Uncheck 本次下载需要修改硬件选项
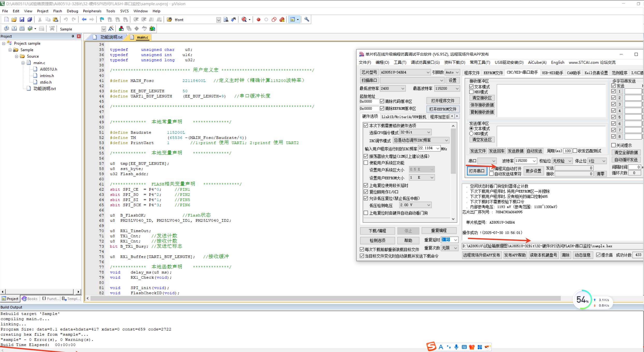The width and height of the screenshot is (644, 352). click(366, 126)
